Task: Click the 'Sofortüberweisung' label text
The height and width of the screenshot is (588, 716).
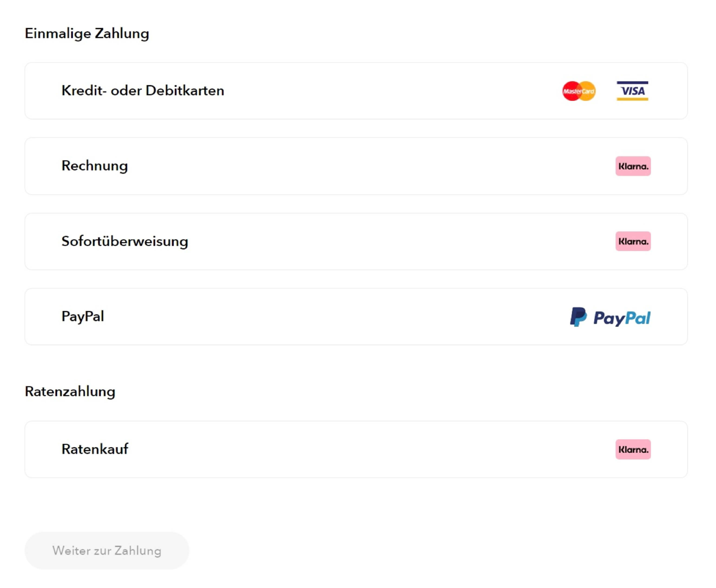Action: [x=125, y=241]
